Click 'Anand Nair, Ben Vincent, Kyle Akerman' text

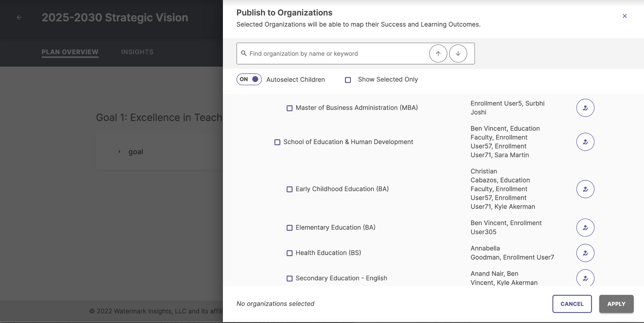504,278
